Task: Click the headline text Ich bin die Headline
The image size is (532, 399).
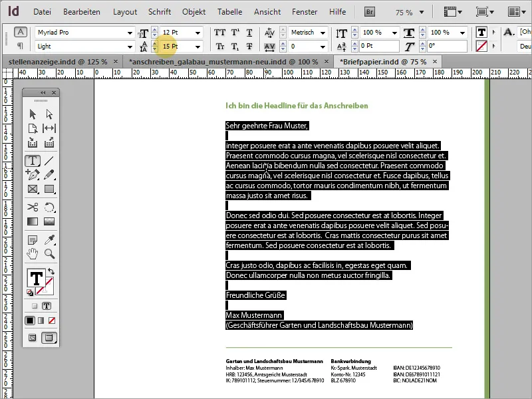Action: (297, 106)
